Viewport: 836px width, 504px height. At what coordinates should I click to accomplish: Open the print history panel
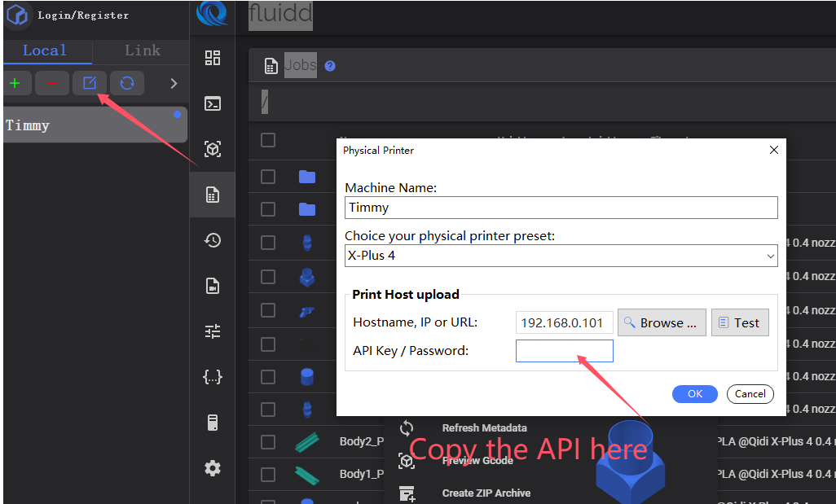pos(213,240)
